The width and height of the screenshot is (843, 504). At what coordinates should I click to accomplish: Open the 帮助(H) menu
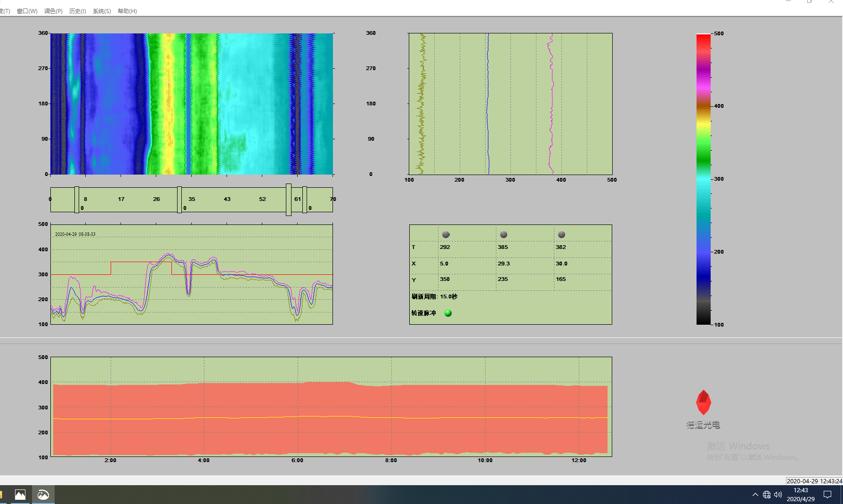click(x=127, y=11)
